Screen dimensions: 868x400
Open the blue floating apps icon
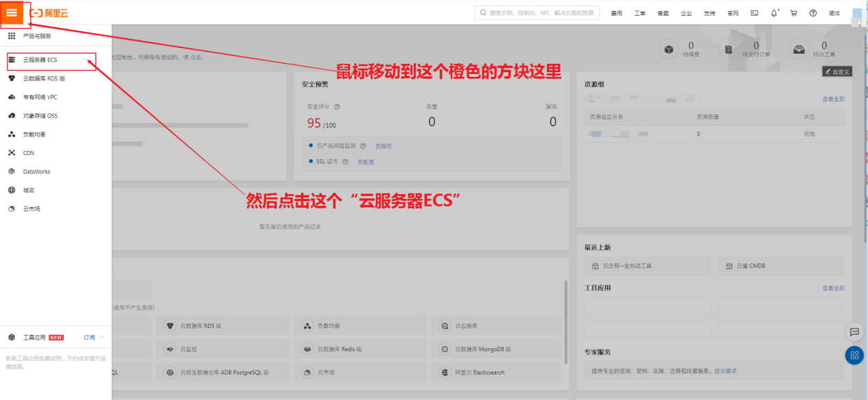click(854, 355)
